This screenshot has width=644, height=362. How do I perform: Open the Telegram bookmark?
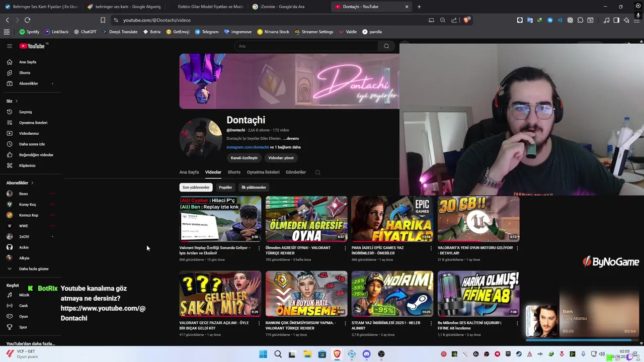click(x=207, y=32)
